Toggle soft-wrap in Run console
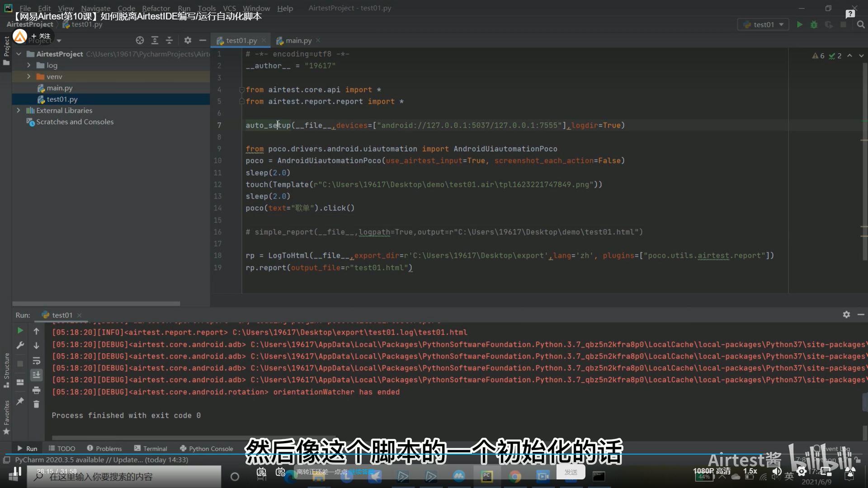The height and width of the screenshot is (488, 868). pos(36,361)
